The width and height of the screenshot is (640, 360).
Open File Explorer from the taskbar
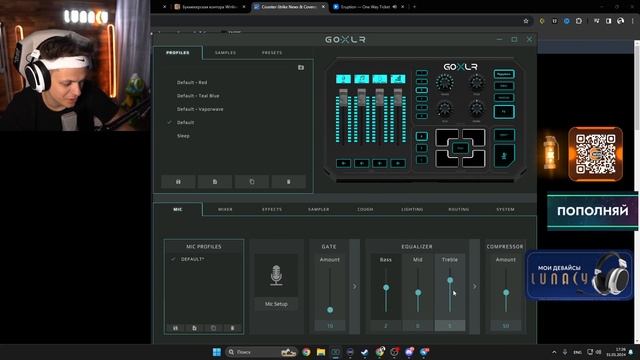[321, 352]
